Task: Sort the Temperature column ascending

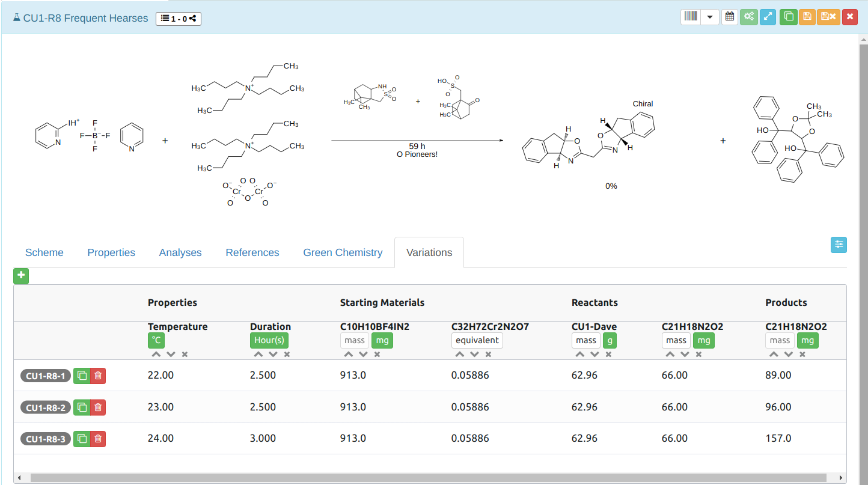Action: (x=156, y=354)
